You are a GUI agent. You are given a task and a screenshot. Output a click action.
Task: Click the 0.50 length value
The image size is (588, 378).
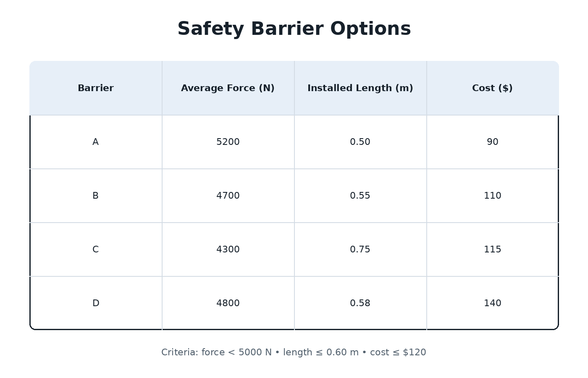[x=360, y=142]
